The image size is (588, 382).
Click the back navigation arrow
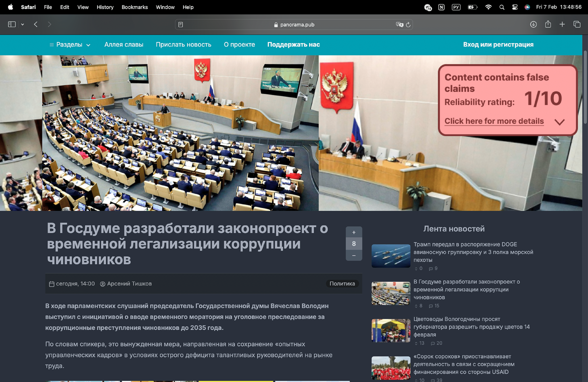(x=36, y=24)
